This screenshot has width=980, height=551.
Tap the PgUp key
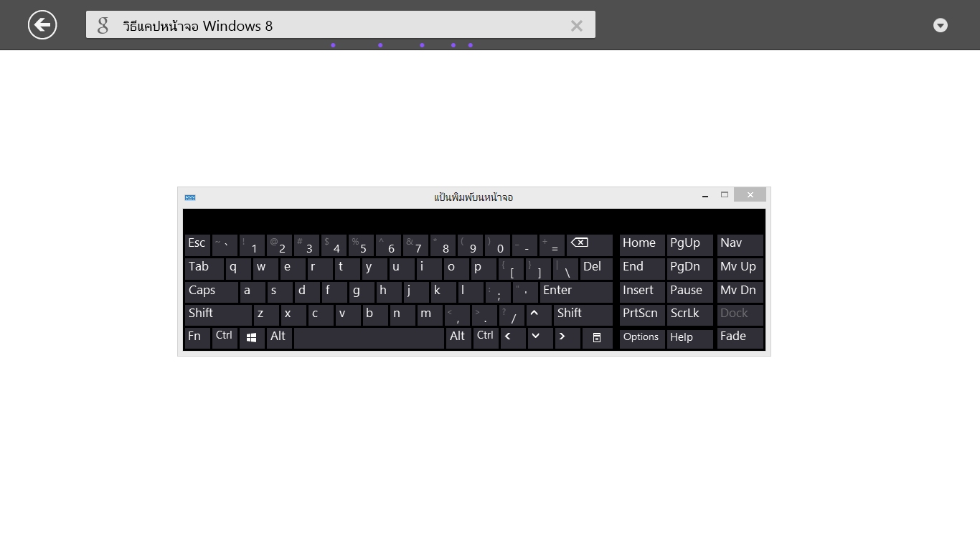pos(689,245)
